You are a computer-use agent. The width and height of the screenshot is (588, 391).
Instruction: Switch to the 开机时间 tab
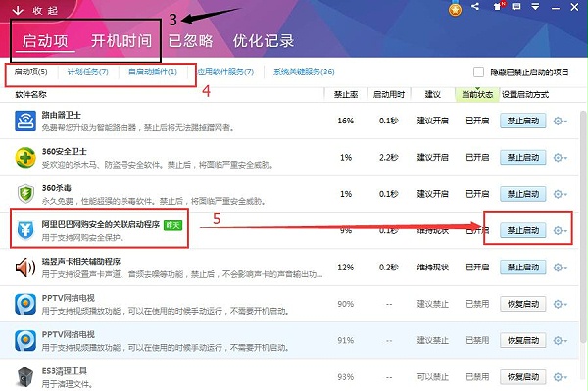(122, 41)
